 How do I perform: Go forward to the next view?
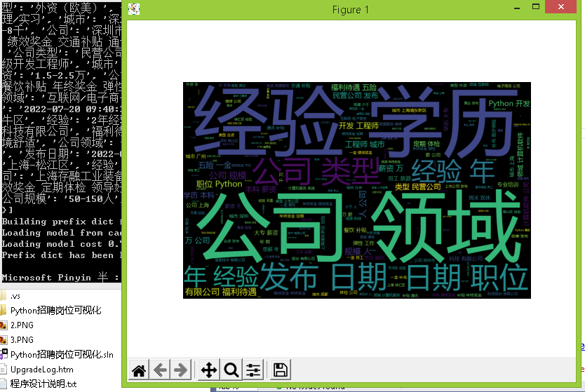pos(181,370)
